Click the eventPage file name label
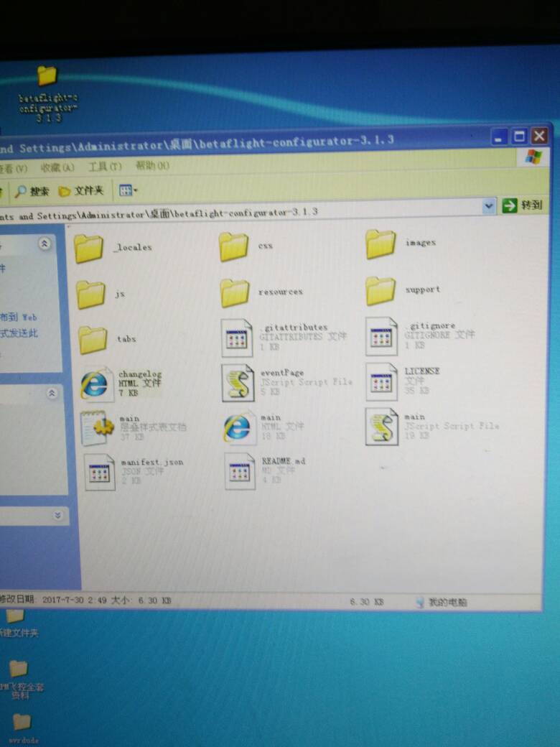 [282, 373]
